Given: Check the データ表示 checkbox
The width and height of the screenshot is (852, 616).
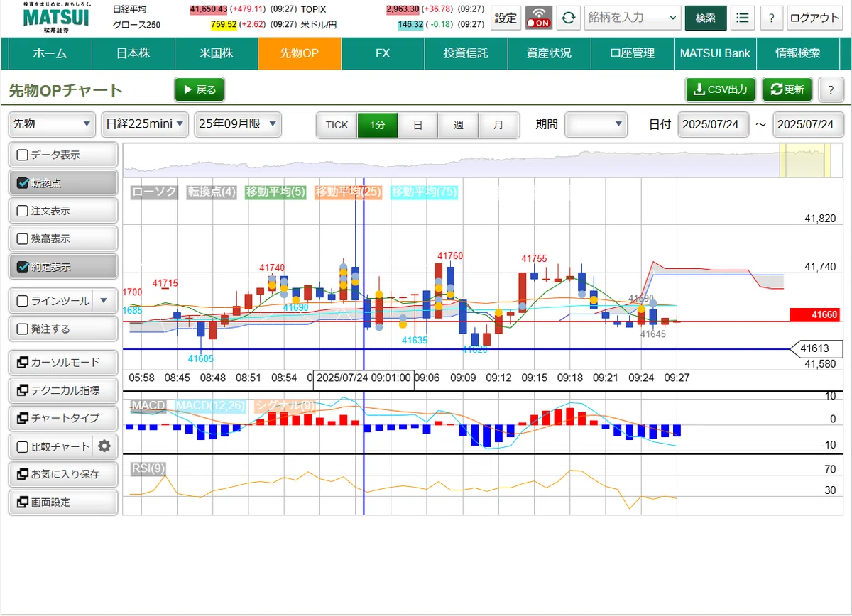Looking at the screenshot, I should pyautogui.click(x=22, y=155).
